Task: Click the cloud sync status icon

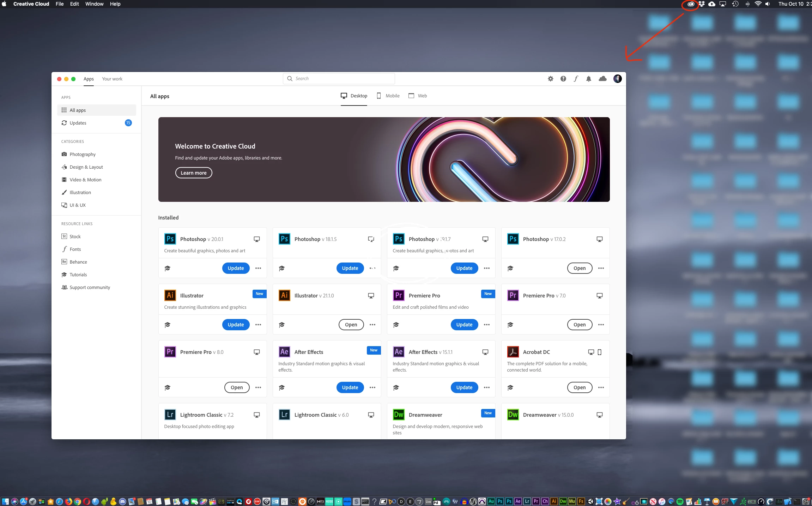Action: pyautogui.click(x=602, y=79)
